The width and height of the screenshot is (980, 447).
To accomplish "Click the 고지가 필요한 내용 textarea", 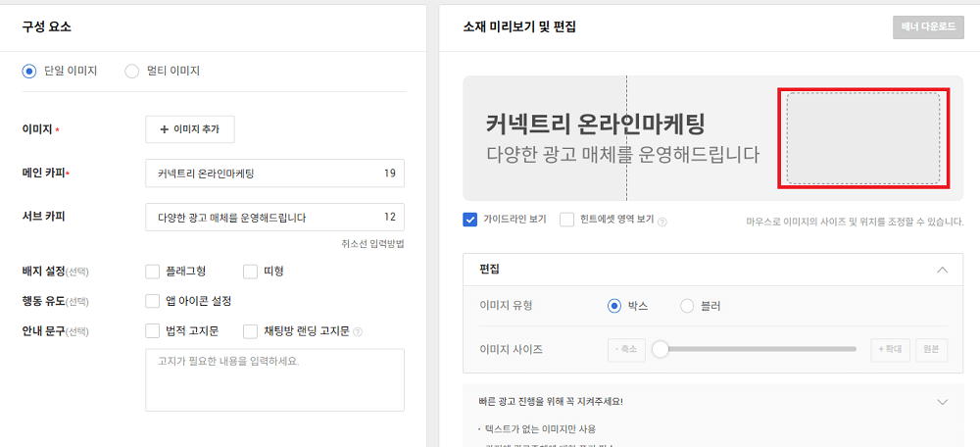I will pos(275,380).
